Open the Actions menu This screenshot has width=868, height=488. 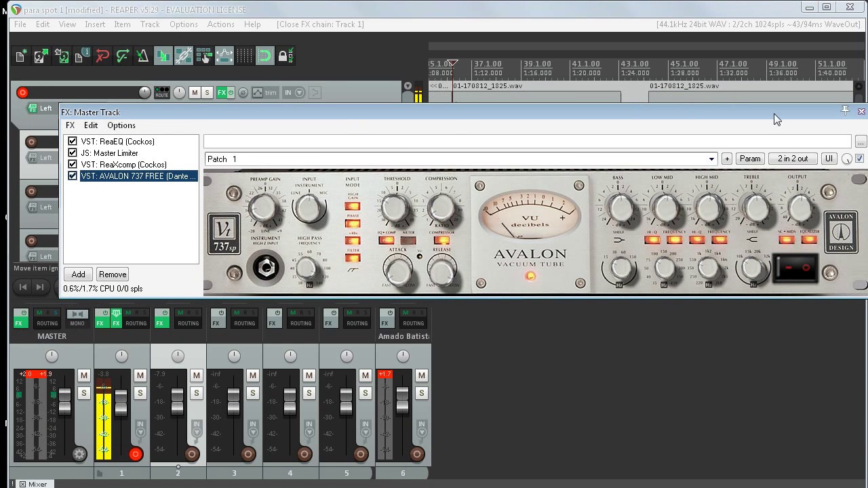[220, 24]
